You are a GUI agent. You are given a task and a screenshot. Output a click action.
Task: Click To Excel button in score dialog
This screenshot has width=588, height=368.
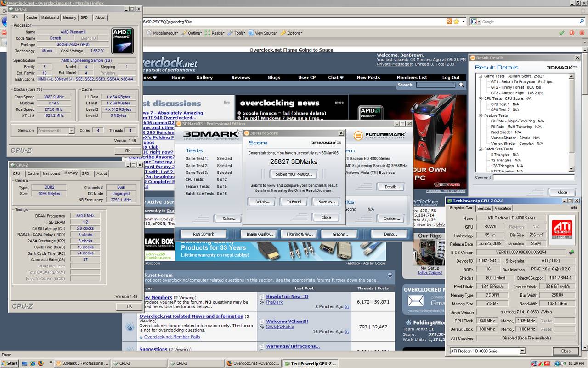coord(294,202)
